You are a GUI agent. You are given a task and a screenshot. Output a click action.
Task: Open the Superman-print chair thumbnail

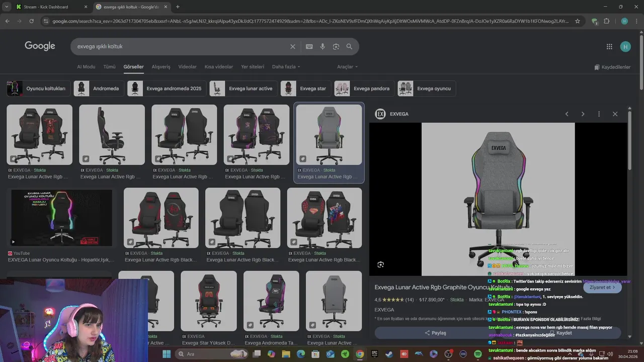coord(325,218)
